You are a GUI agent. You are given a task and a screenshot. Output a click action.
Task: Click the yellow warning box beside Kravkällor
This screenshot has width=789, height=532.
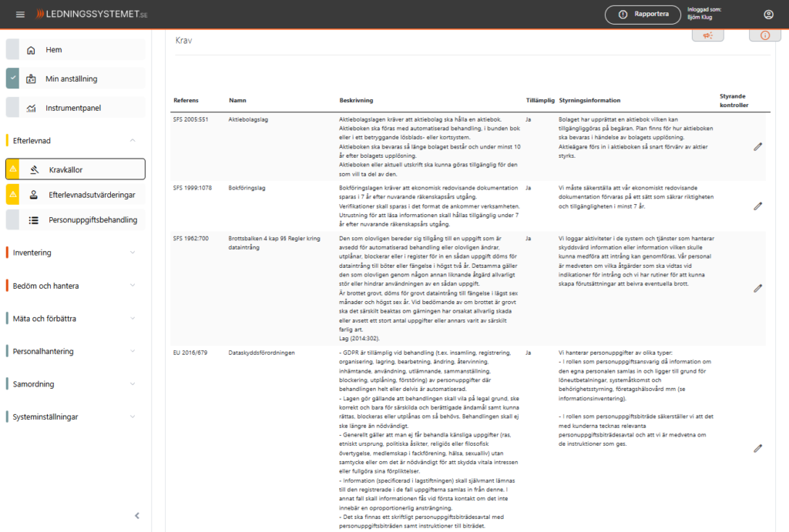pyautogui.click(x=12, y=169)
